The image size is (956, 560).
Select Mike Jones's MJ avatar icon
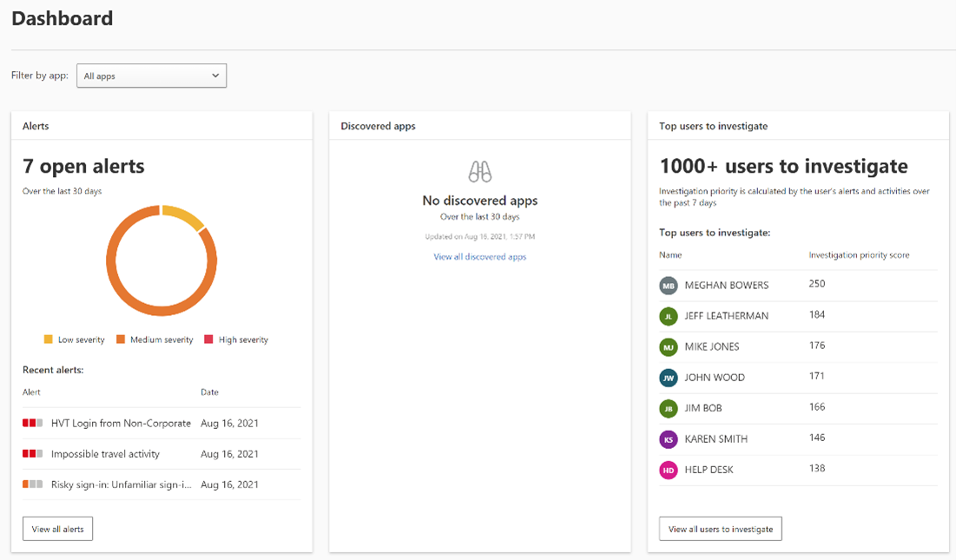(668, 346)
